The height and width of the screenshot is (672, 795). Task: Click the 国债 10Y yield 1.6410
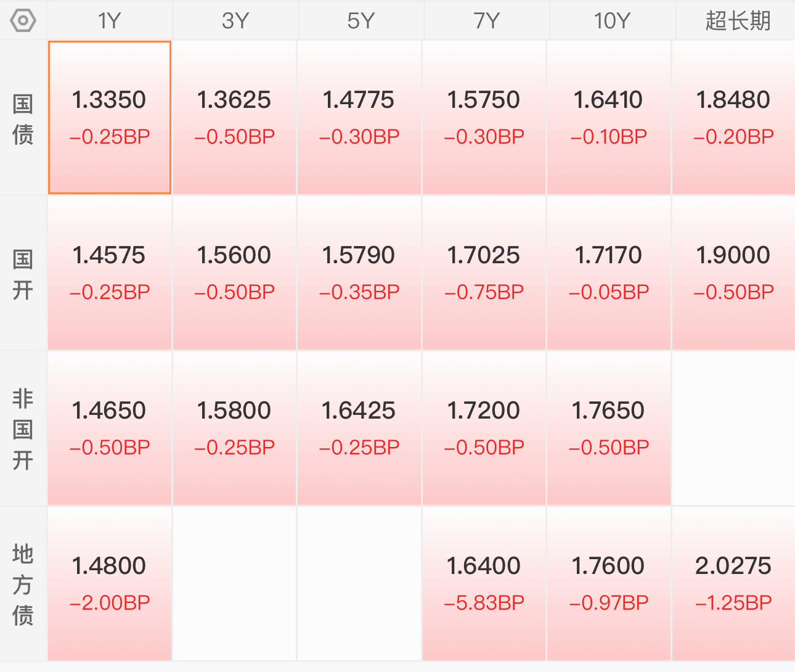tap(608, 100)
